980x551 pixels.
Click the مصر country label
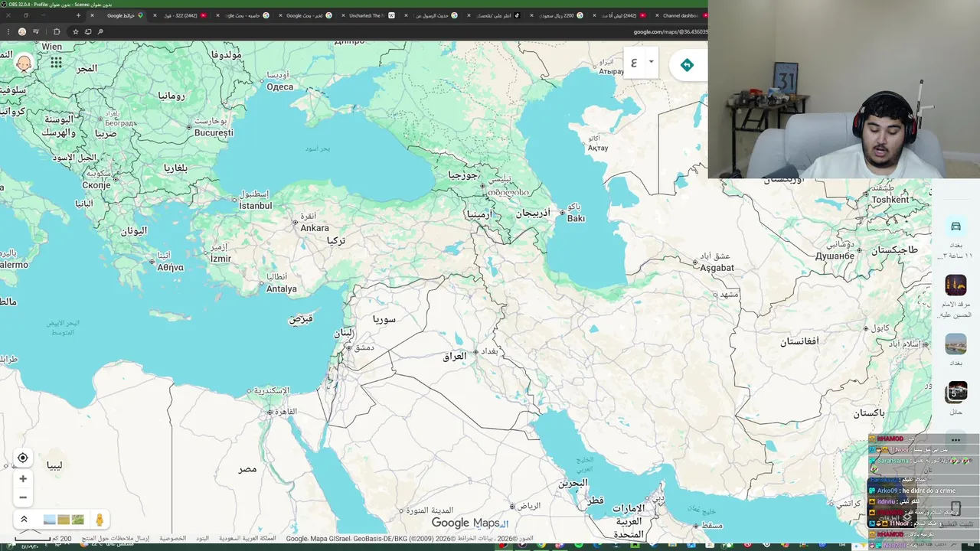(247, 468)
